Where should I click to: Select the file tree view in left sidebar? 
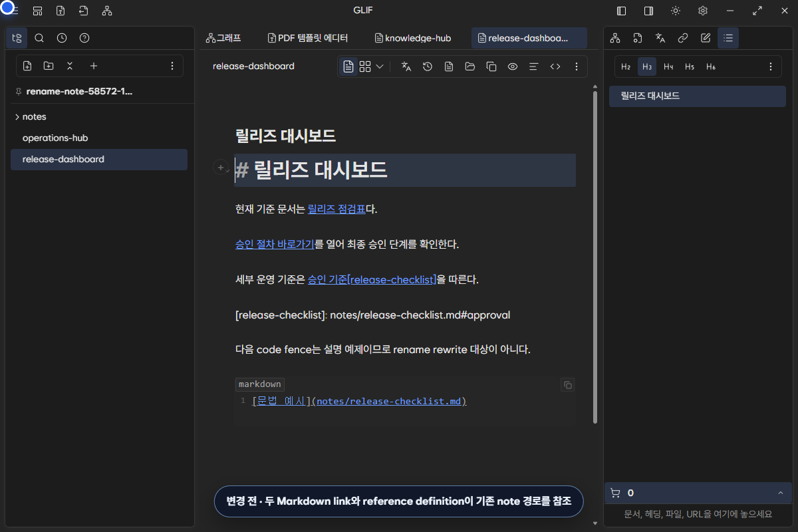point(17,38)
